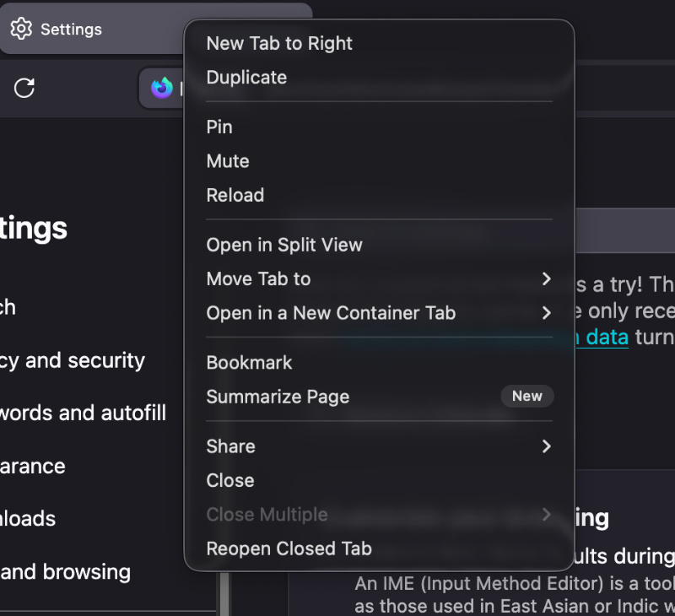This screenshot has height=616, width=675.
Task: Expand the Move Tab to submenu
Action: pos(379,279)
